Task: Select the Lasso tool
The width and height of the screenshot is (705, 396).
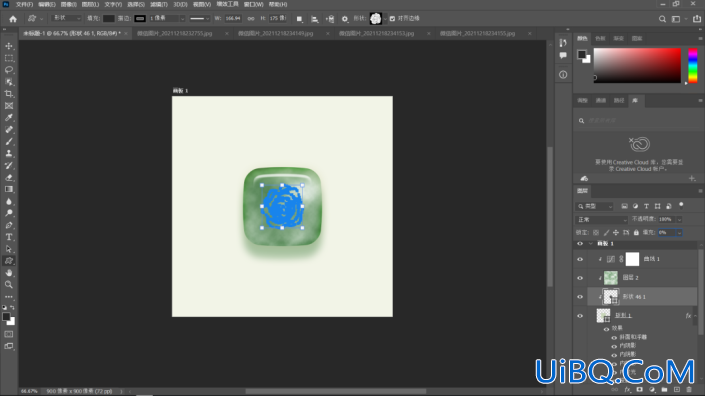Action: pyautogui.click(x=9, y=70)
